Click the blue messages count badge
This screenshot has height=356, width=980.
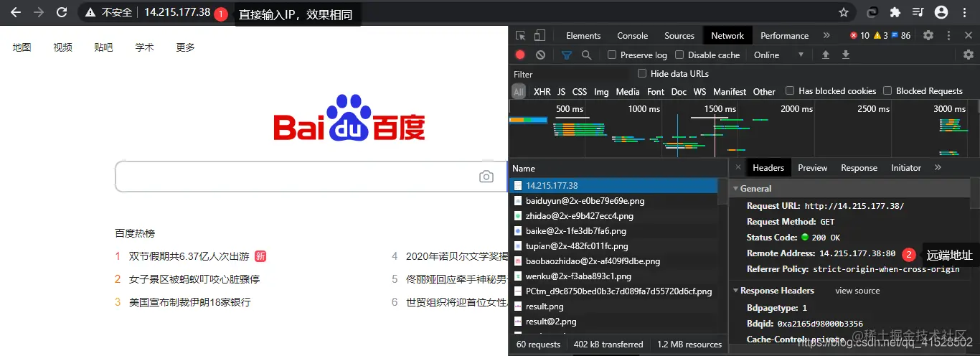pos(901,35)
